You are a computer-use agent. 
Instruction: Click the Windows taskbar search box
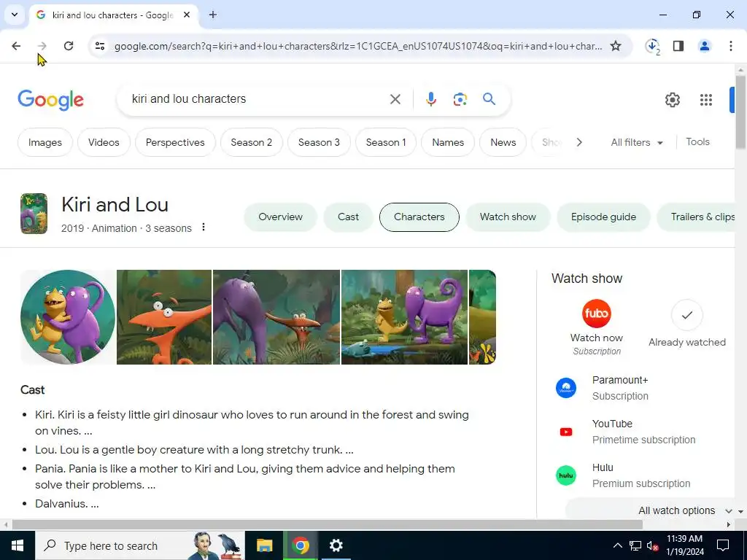tap(139, 545)
